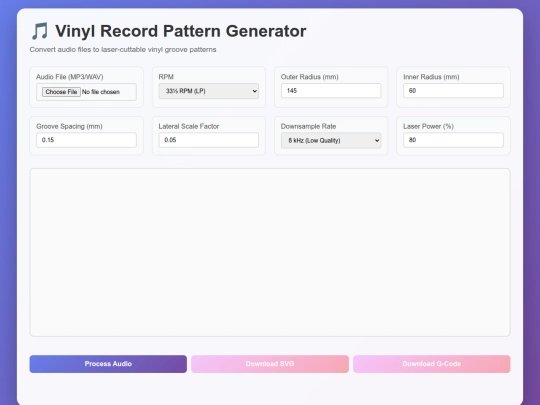
Task: Click the 'Lateral Scale Factor' label
Action: pos(189,126)
